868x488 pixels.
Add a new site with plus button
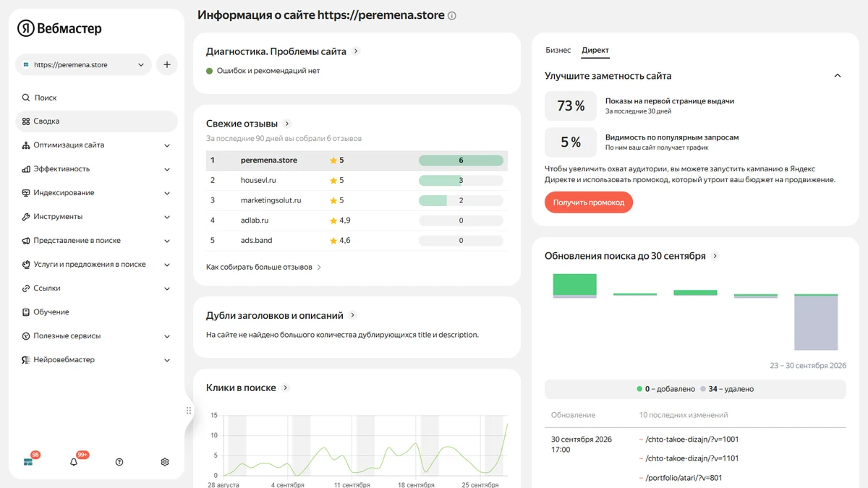click(167, 64)
